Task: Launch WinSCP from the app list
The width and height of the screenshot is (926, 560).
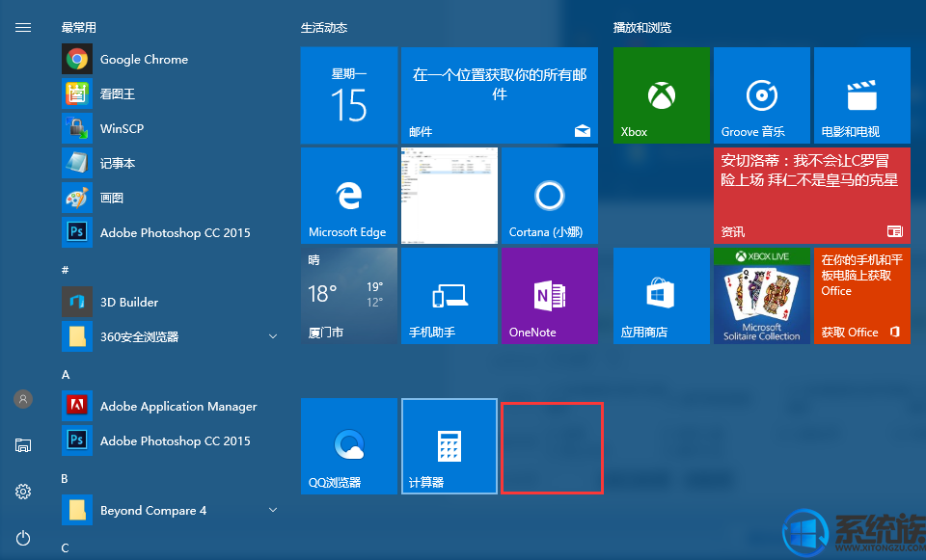Action: (x=172, y=128)
